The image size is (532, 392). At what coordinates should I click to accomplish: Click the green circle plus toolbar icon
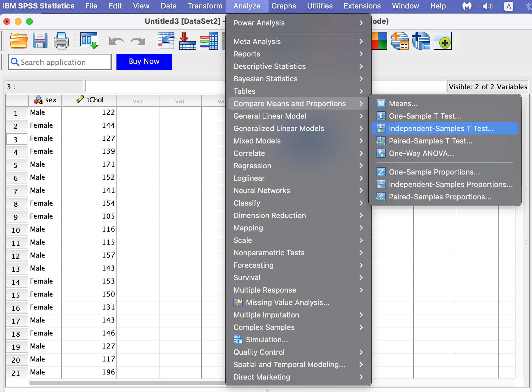click(443, 41)
